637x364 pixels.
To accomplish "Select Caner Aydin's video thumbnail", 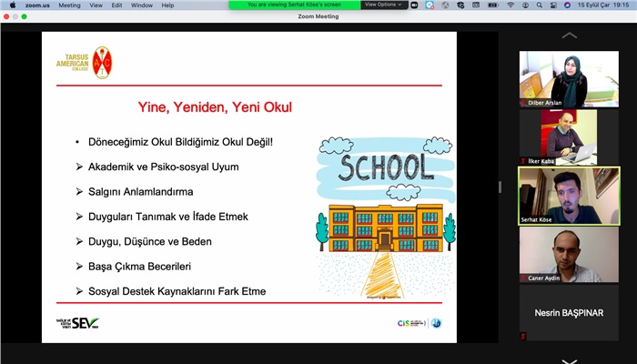I will (569, 254).
